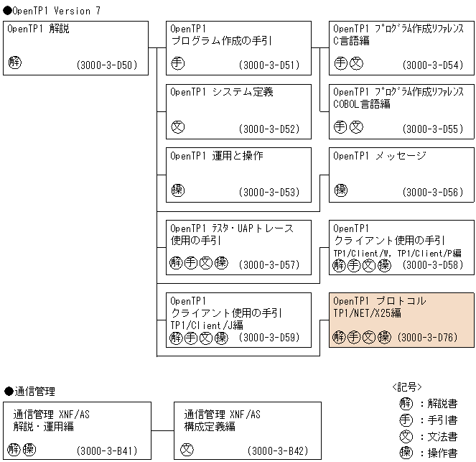476x462 pixels.
Task: Click the 手 symbol in the COBOL言語編 box
Action: [340, 127]
